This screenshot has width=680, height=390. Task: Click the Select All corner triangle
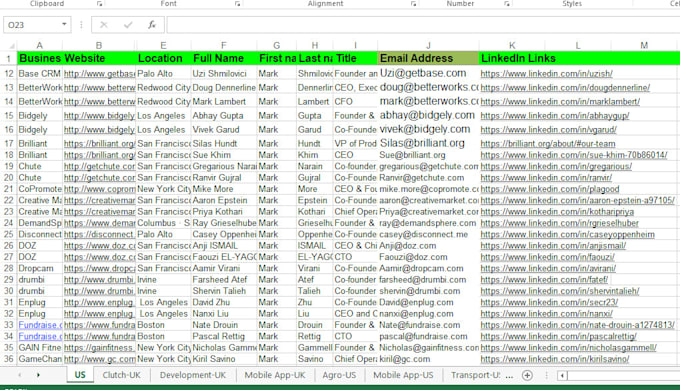coord(12,46)
